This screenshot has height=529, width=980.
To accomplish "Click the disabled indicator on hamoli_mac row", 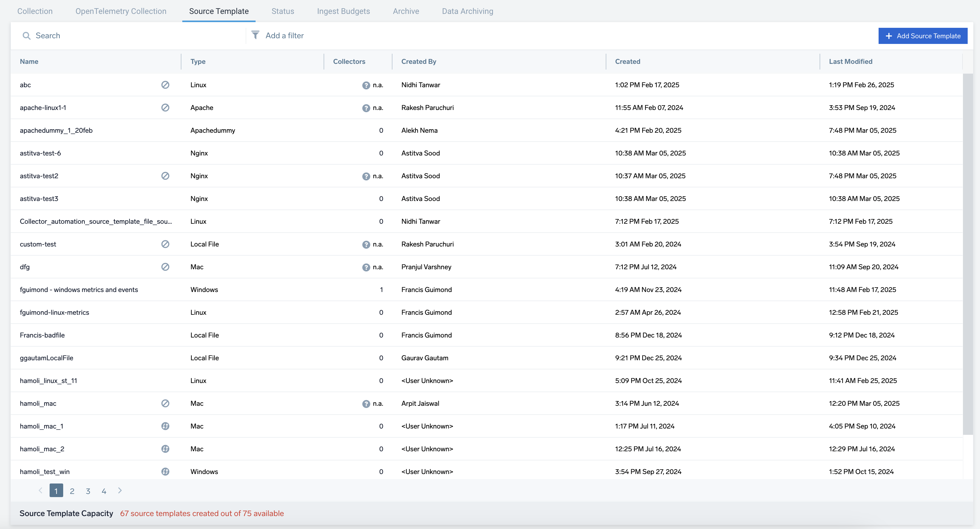I will point(166,404).
